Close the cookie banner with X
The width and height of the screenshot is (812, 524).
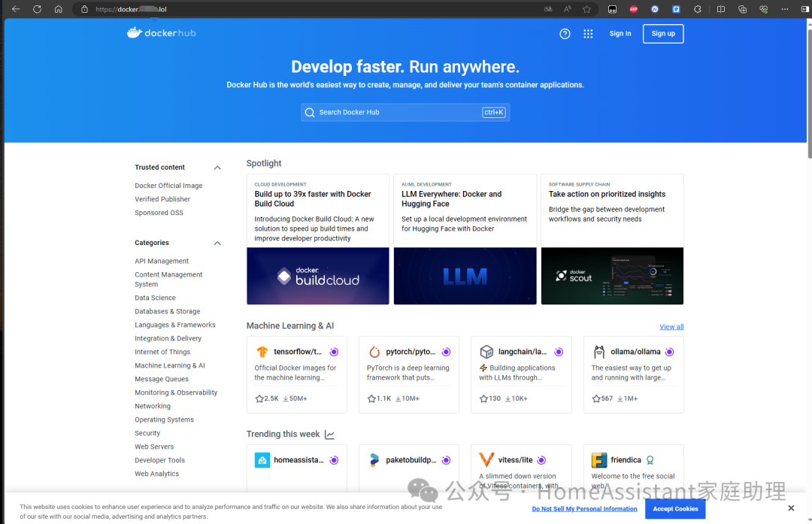coord(791,508)
